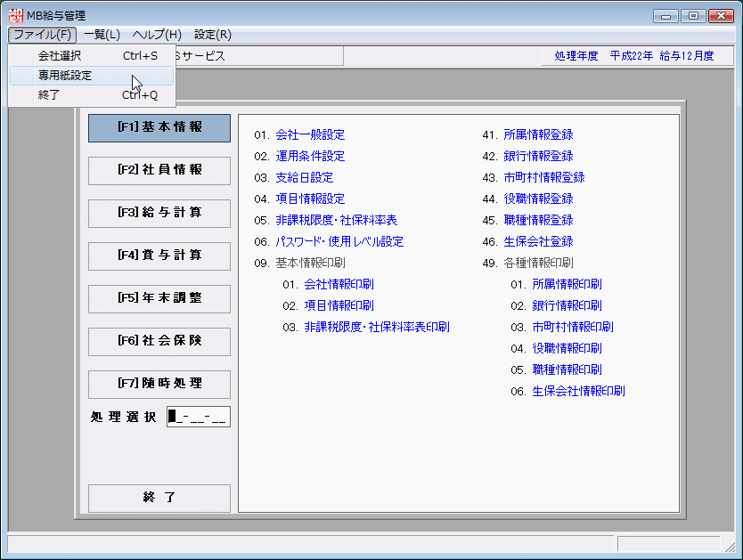Screen dimensions: 743x560
Task: Choose 終了 Ctrl+Q in the file menu
Action: point(92,95)
